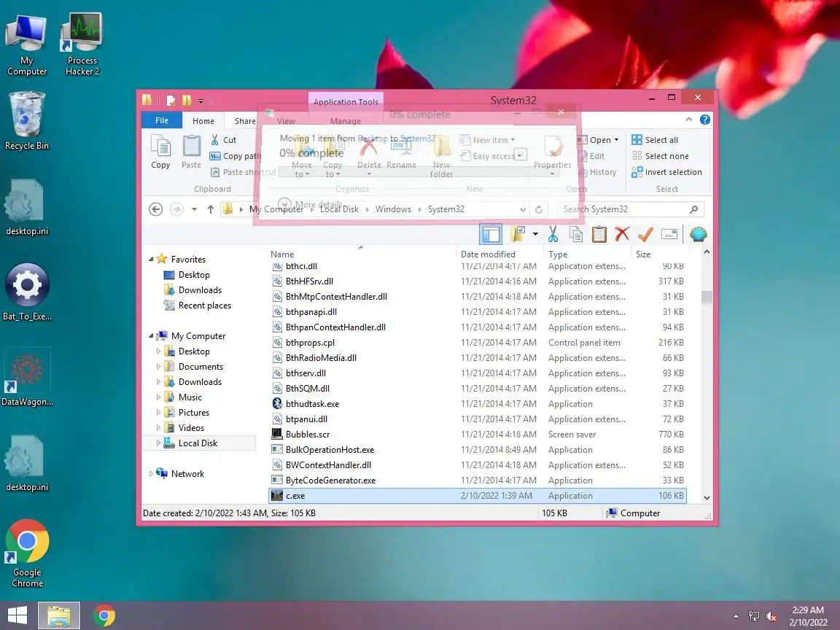Open the folder options toolbar dropdown arrow
This screenshot has width=840, height=630.
[534, 234]
